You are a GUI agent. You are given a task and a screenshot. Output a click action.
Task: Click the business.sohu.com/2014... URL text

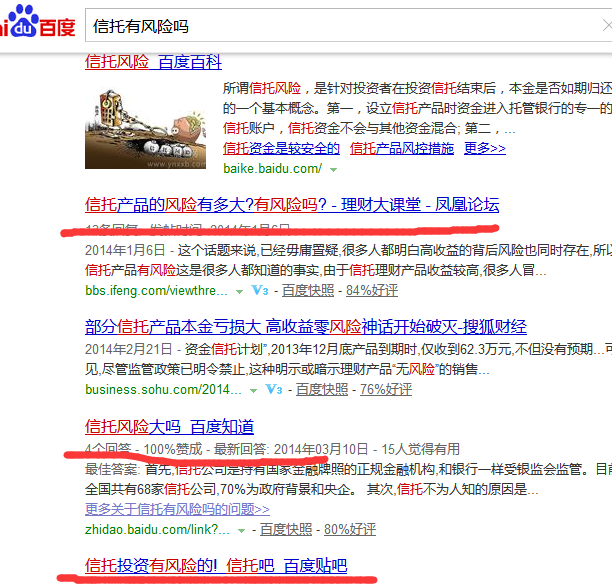point(163,389)
